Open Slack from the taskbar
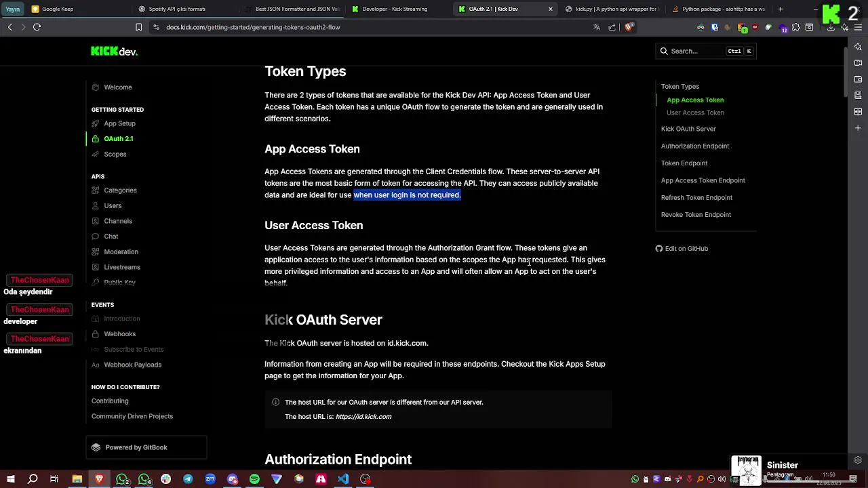This screenshot has height=488, width=868. (165, 479)
